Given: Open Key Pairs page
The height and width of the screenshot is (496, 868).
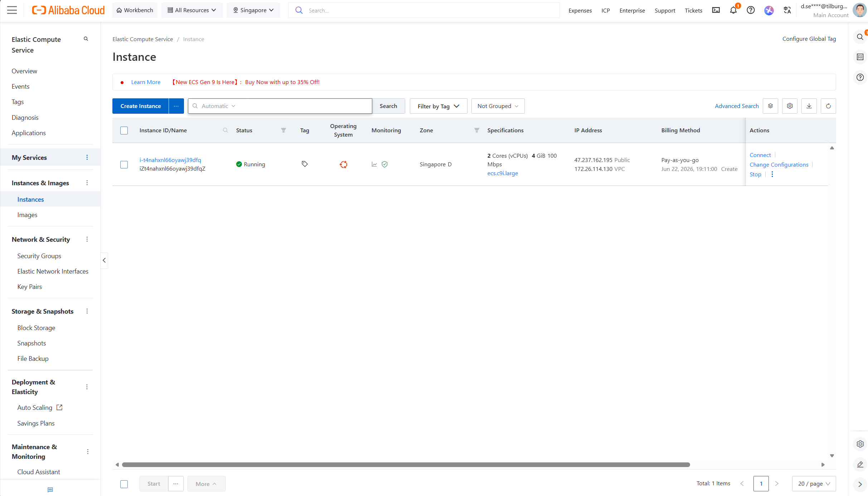Looking at the screenshot, I should (x=30, y=286).
